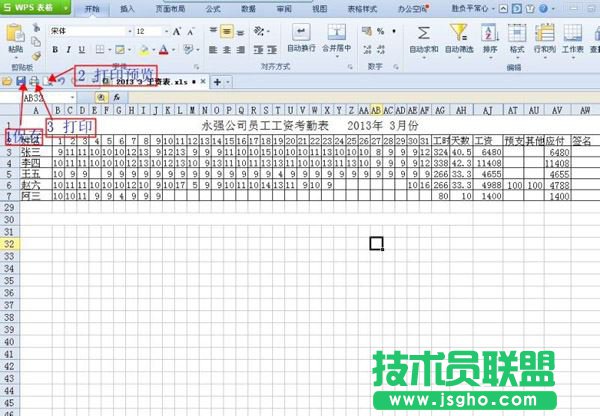Open the Rows and Columns (行和列) button
600x416 pixels.
(545, 40)
